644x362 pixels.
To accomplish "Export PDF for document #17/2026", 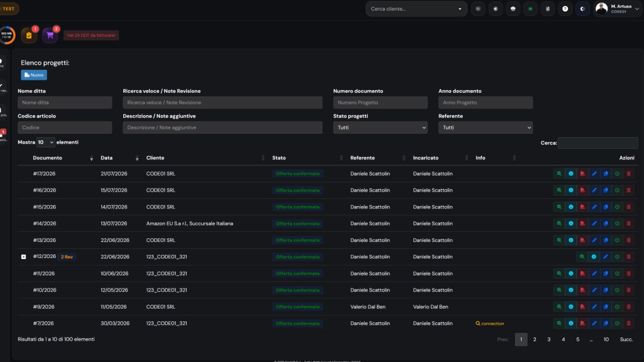I will coord(582,173).
